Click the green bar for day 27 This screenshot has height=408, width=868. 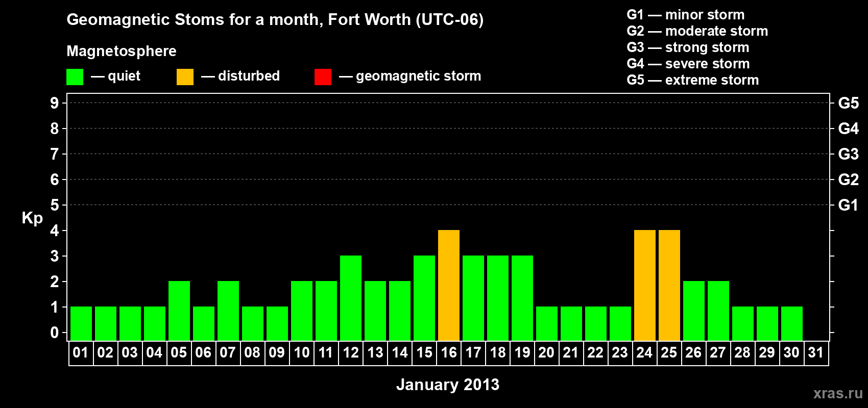tap(718, 311)
